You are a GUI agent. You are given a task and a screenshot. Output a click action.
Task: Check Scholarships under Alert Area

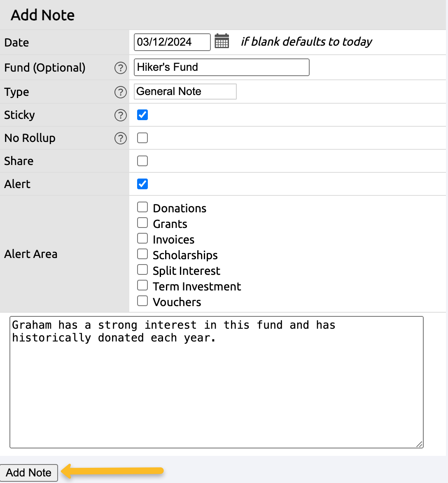(x=142, y=254)
